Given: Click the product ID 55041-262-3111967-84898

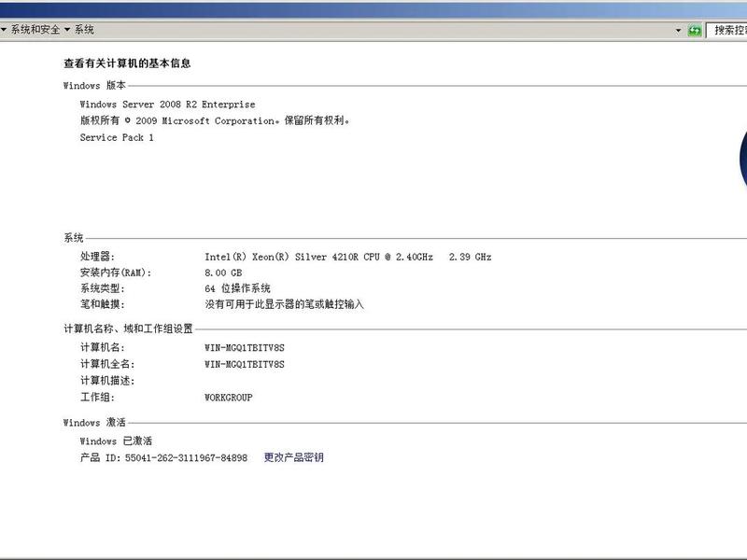Looking at the screenshot, I should click(186, 457).
